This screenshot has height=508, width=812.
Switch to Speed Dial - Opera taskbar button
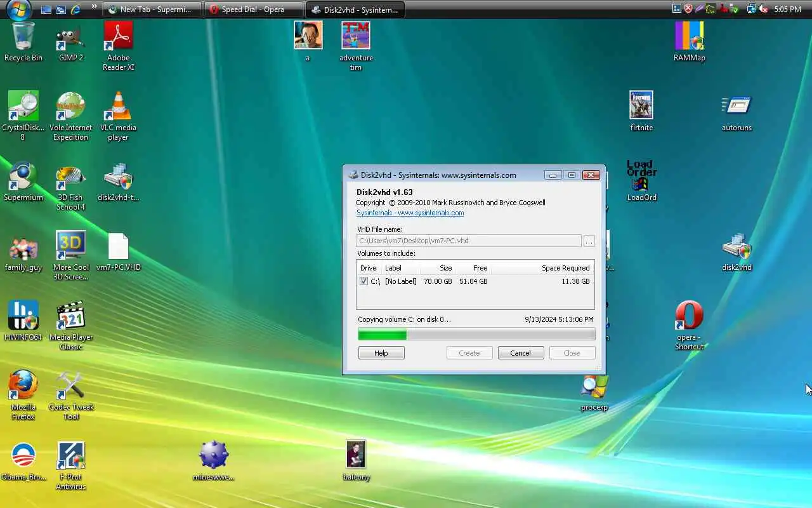(254, 10)
